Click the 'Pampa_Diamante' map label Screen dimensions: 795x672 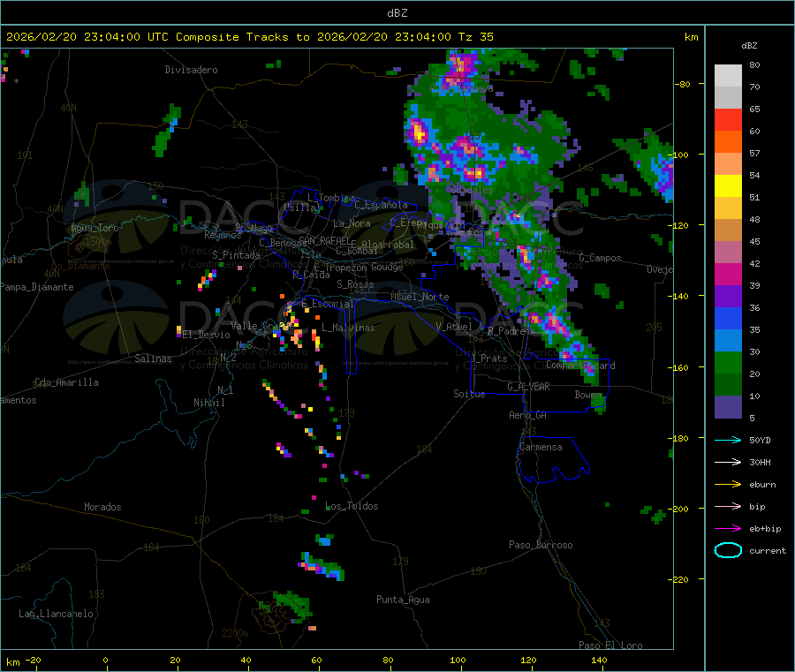click(x=37, y=287)
